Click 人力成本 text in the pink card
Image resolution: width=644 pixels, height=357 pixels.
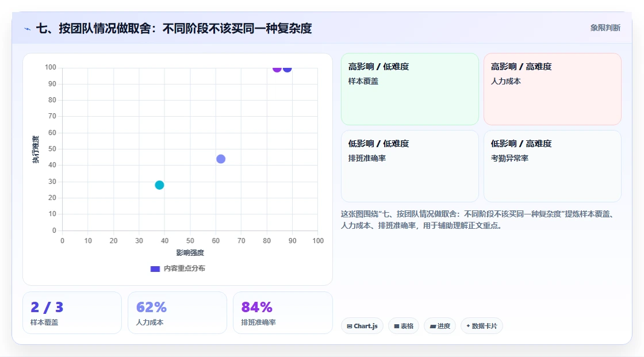tap(505, 81)
